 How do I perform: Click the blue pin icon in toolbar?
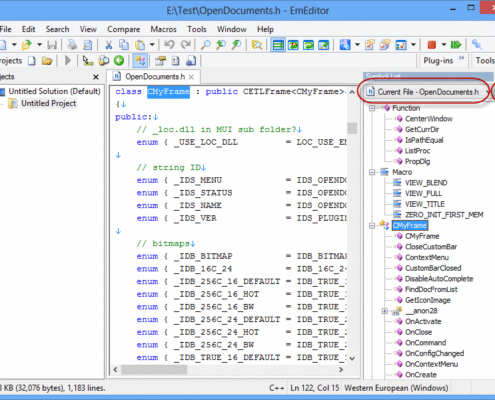477,45
